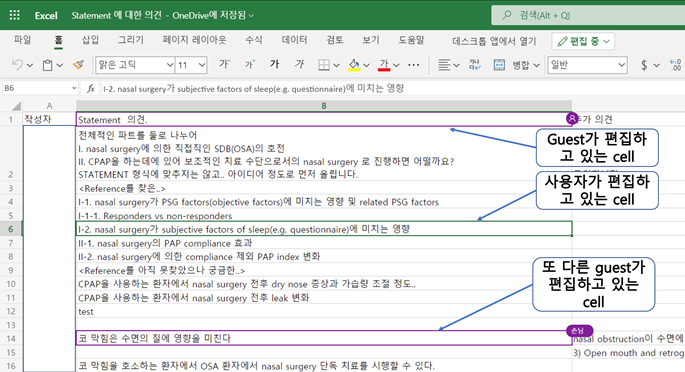Image resolution: width=685 pixels, height=372 pixels.
Task: Decrease font size with smaller 가 icon
Action: tap(250, 65)
